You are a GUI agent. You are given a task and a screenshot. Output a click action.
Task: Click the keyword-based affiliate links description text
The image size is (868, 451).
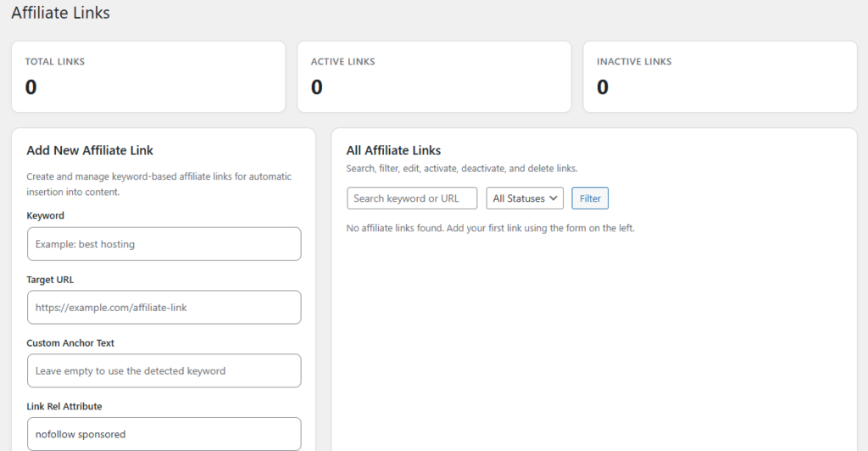159,184
